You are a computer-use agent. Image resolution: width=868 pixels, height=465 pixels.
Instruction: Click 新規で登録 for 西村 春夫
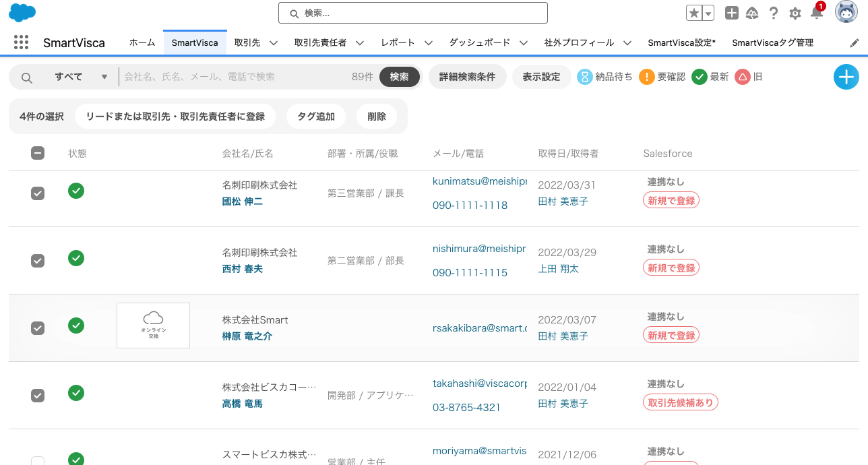[671, 268]
